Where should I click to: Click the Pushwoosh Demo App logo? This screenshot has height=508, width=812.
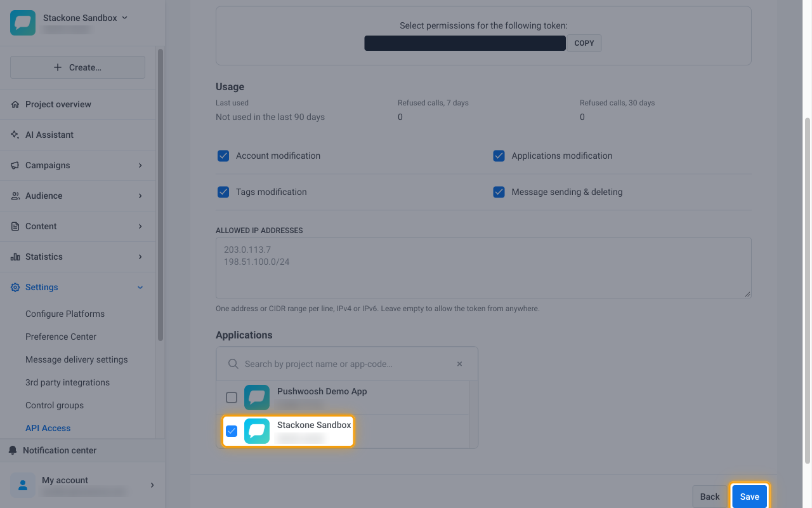pos(257,398)
